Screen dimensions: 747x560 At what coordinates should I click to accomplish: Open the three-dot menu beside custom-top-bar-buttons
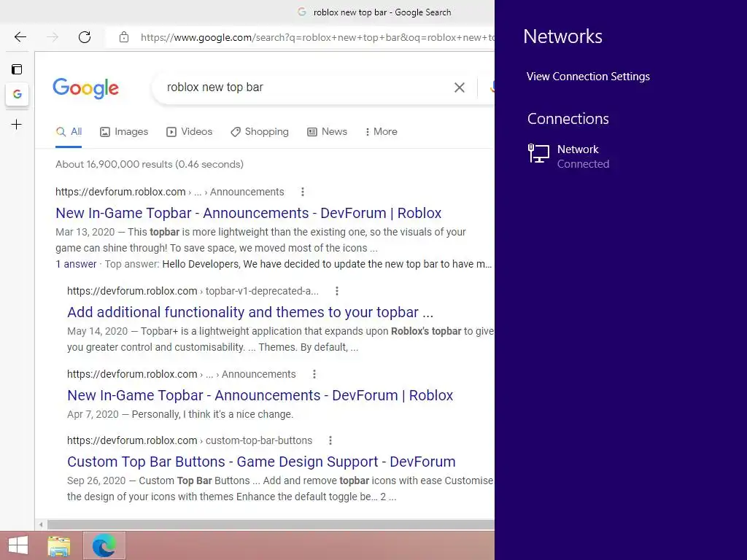pyautogui.click(x=330, y=440)
